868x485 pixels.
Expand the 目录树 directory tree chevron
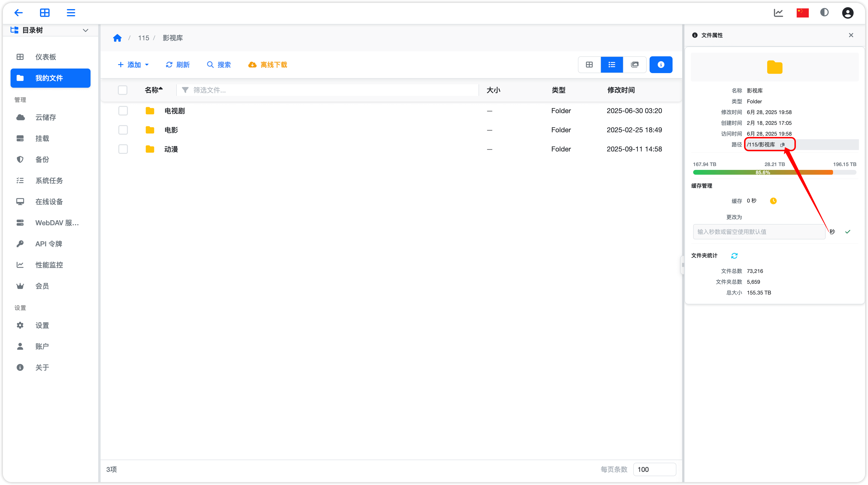tap(86, 30)
